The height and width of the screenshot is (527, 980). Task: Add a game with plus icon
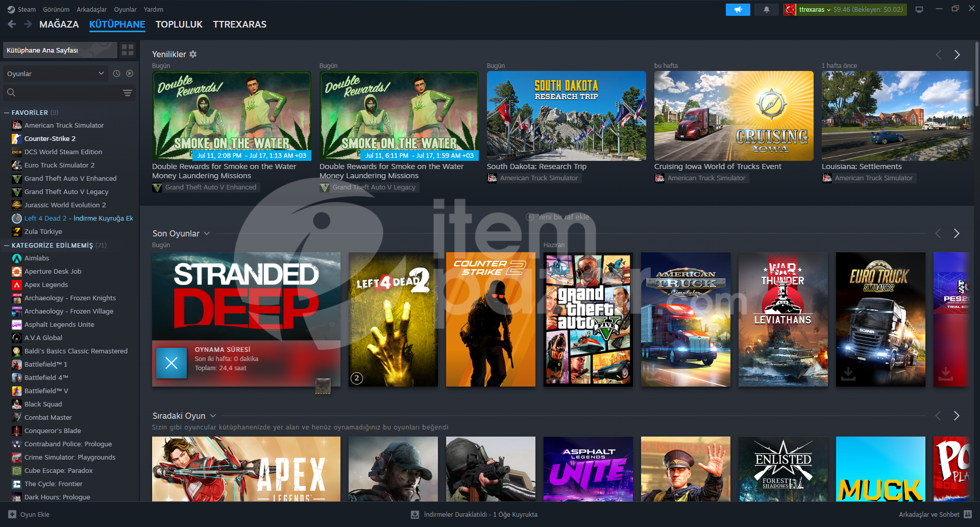tap(12, 514)
